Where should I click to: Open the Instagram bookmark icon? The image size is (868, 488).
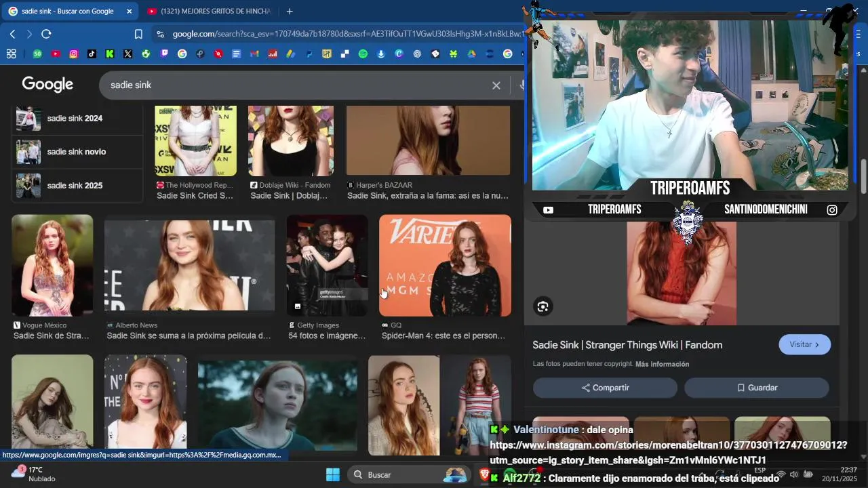point(74,54)
